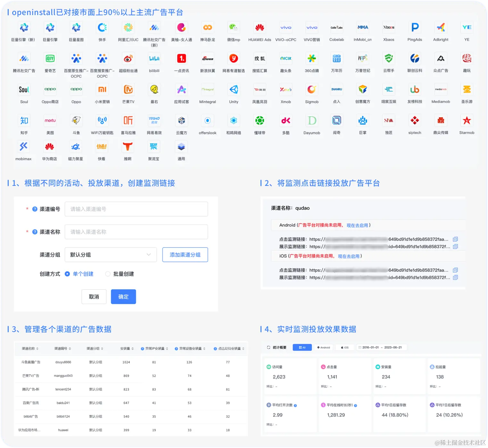Sort by 渠道编号 column
Image resolution: width=488 pixels, height=448 pixels.
(x=70, y=349)
